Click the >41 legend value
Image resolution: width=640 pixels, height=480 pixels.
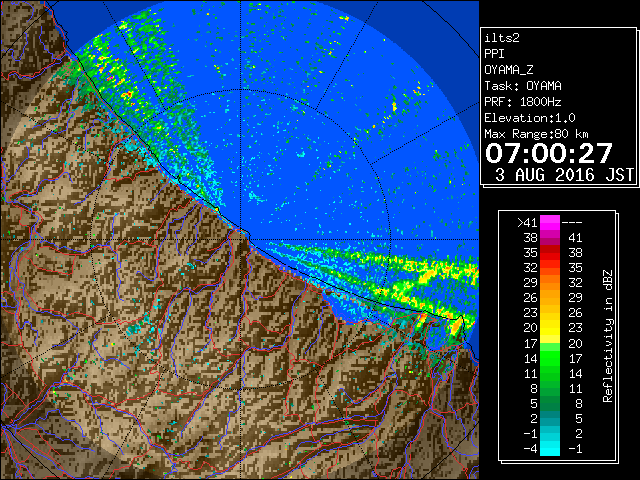[x=527, y=223]
